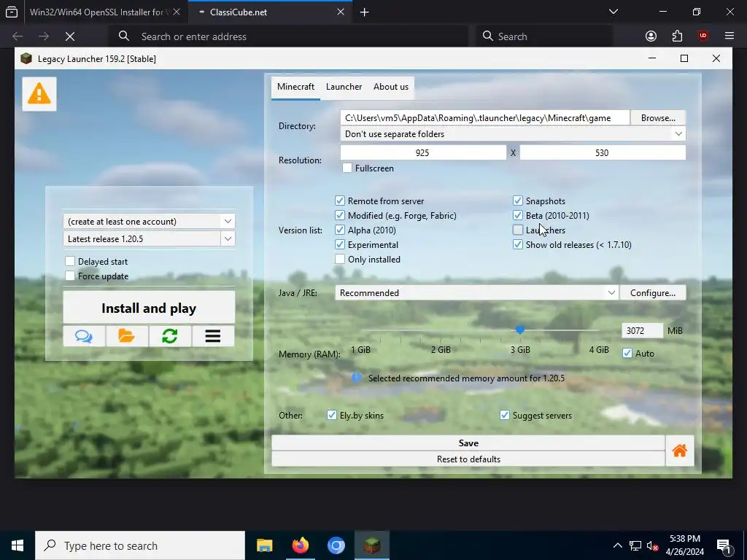Image resolution: width=747 pixels, height=560 pixels.
Task: Click Firefox icon in taskbar
Action: click(300, 545)
